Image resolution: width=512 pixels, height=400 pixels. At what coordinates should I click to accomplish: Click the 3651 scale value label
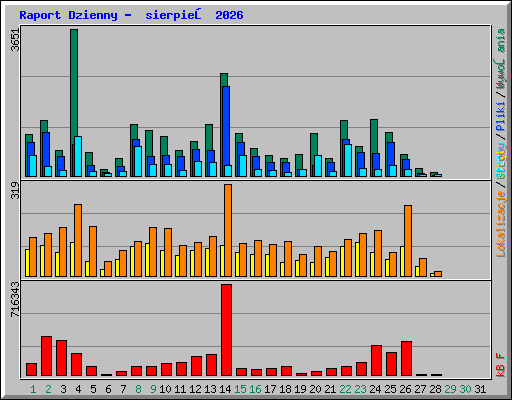[15, 40]
